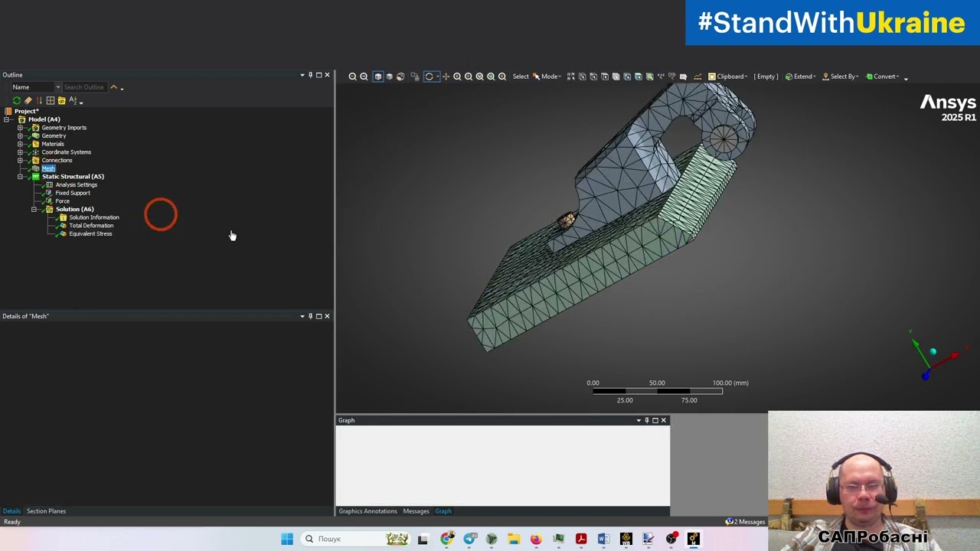Open the Extend dropdown menu
The image size is (980, 551).
pyautogui.click(x=801, y=77)
